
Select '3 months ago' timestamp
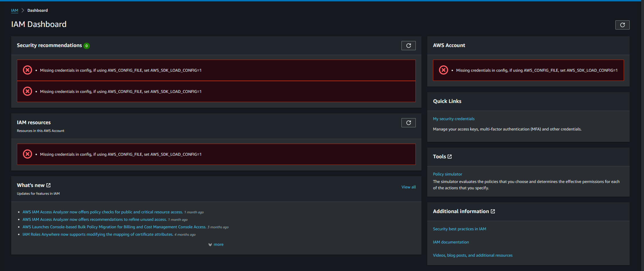pos(218,227)
